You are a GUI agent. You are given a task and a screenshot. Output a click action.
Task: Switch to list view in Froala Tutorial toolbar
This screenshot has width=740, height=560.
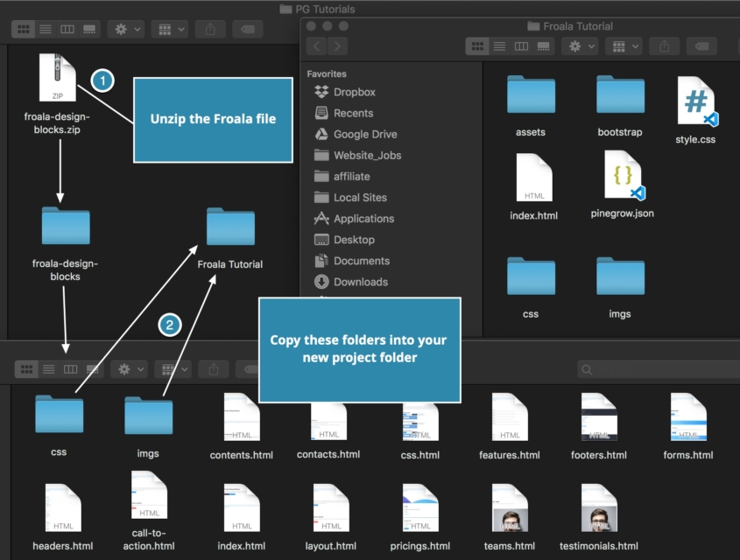[499, 46]
